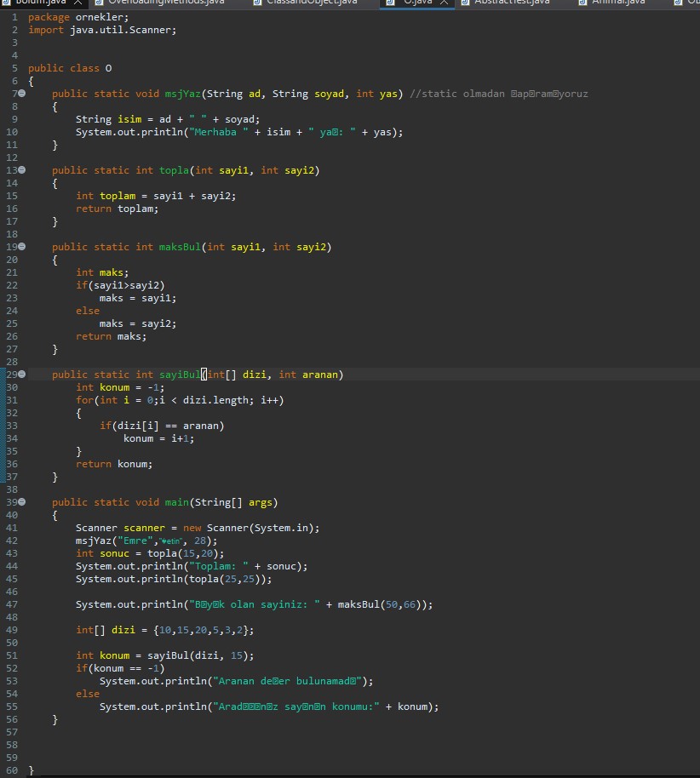This screenshot has height=778, width=700.
Task: Click the Java file icon on O.java tab
Action: 389,3
